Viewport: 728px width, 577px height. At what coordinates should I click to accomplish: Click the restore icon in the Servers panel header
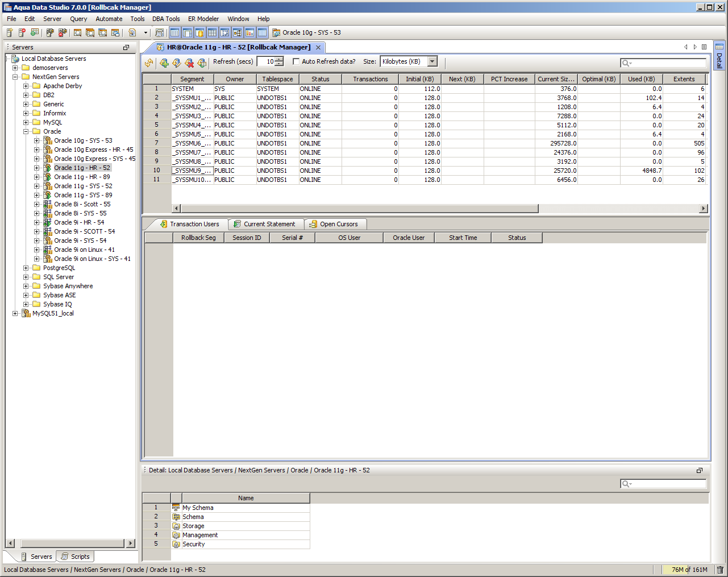(x=126, y=48)
